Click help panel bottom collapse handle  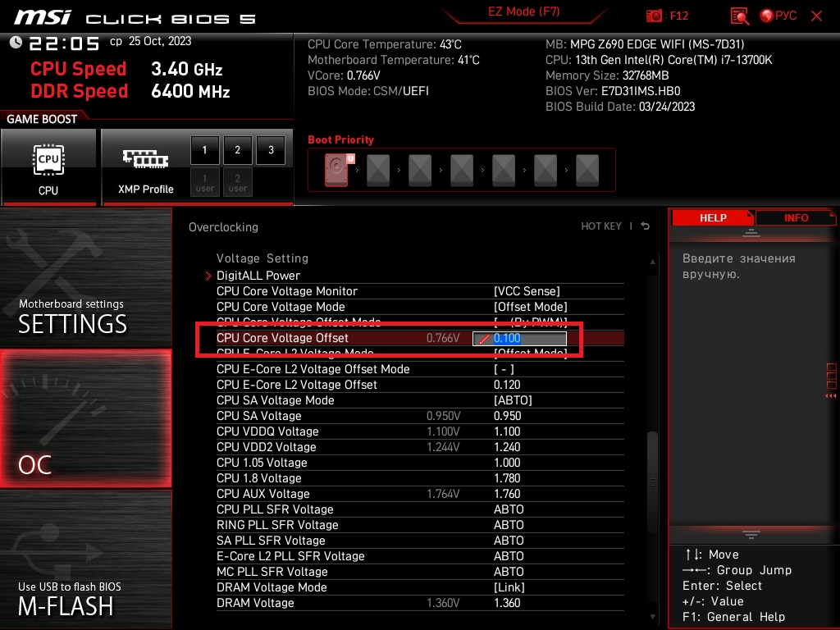(751, 535)
